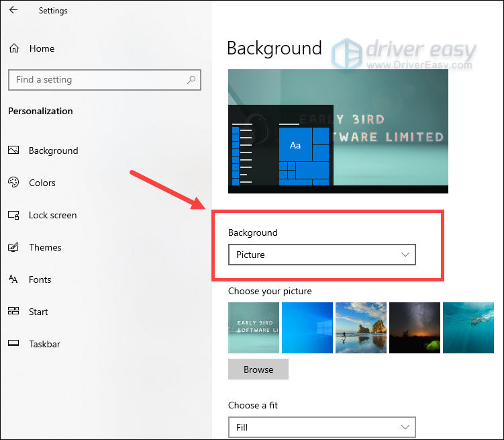Click the desktop background preview image
Image resolution: width=504 pixels, height=440 pixels.
(338, 131)
